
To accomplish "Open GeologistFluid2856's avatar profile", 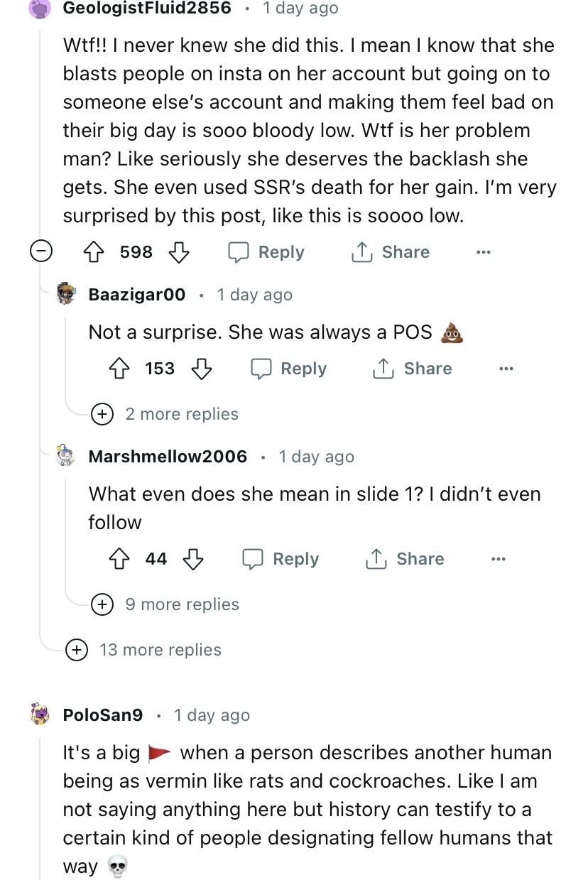I will pos(41,9).
